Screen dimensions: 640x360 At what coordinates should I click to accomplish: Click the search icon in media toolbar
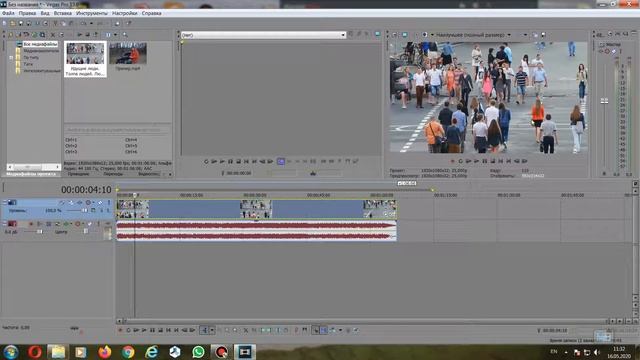click(x=125, y=35)
